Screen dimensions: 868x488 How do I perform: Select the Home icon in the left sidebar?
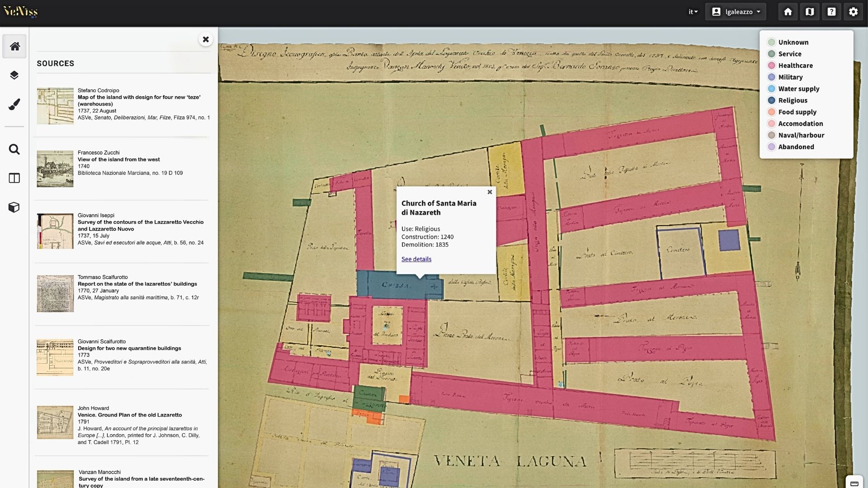click(14, 46)
